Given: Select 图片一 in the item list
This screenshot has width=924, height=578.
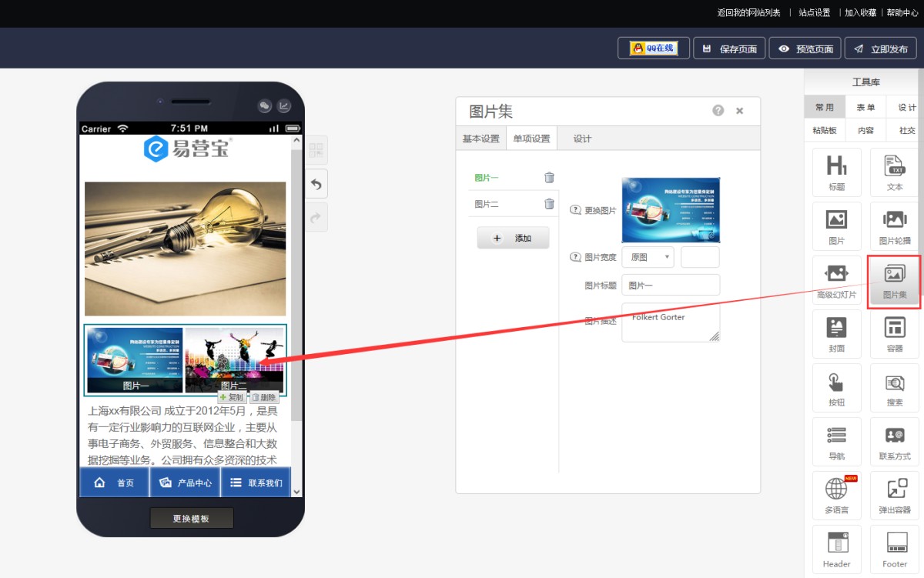Looking at the screenshot, I should tap(486, 178).
